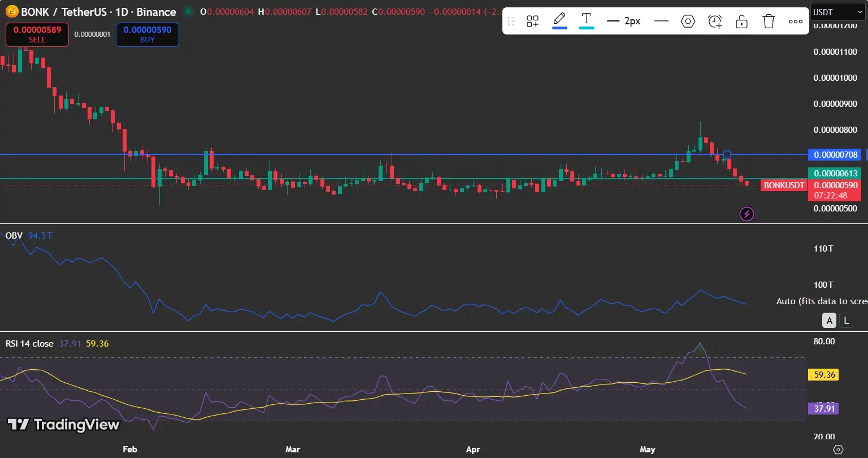The height and width of the screenshot is (458, 868).
Task: Toggle the lock drawing icon
Action: pos(741,21)
